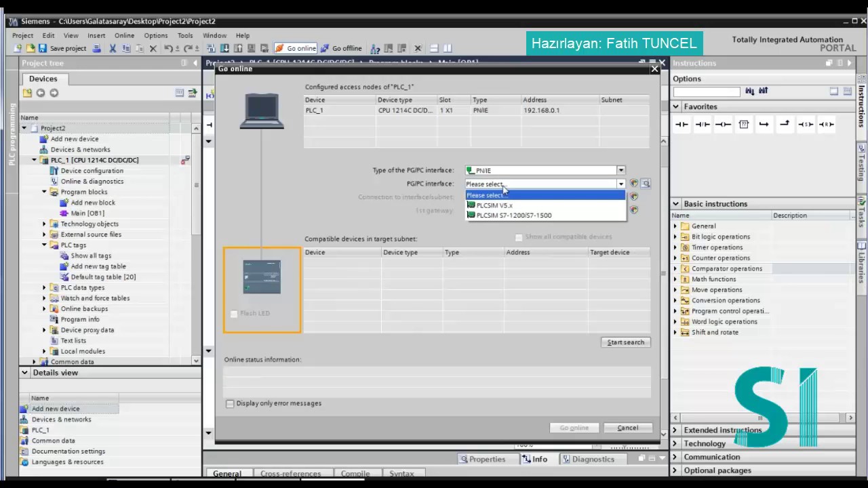This screenshot has height=488, width=868.
Task: Click the Start search button
Action: pyautogui.click(x=625, y=342)
